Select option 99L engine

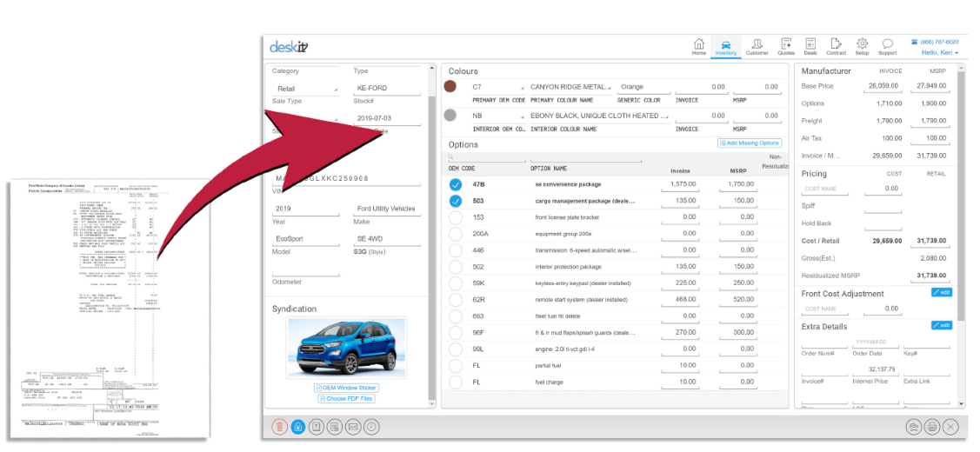pyautogui.click(x=456, y=349)
